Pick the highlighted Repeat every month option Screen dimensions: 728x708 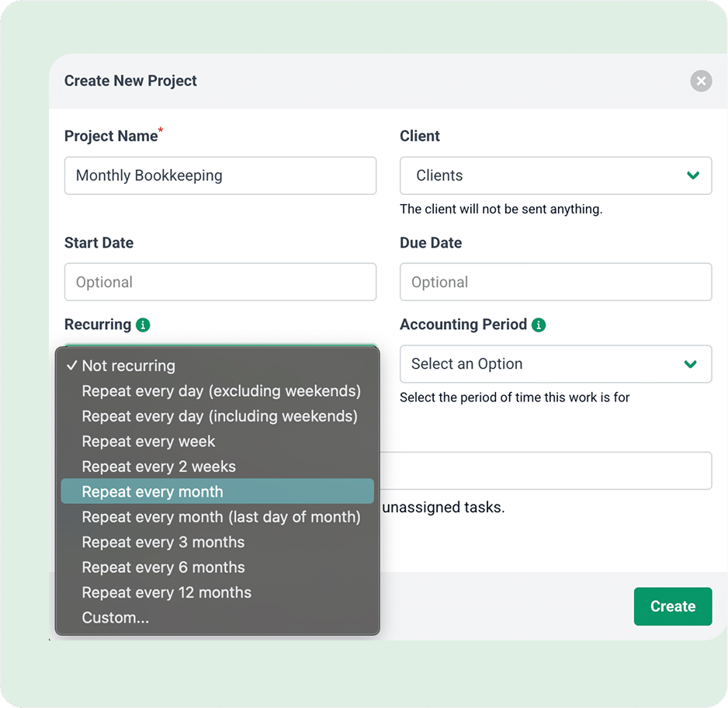click(x=217, y=491)
